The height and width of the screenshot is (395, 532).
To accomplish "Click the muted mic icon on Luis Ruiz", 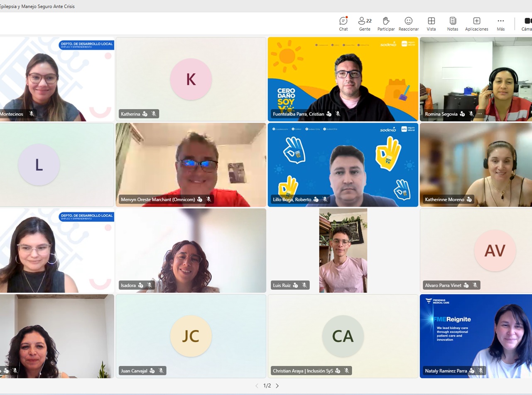I will 304,285.
